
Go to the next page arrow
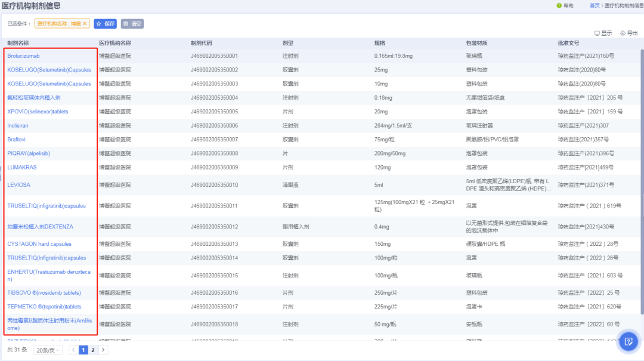coord(103,350)
